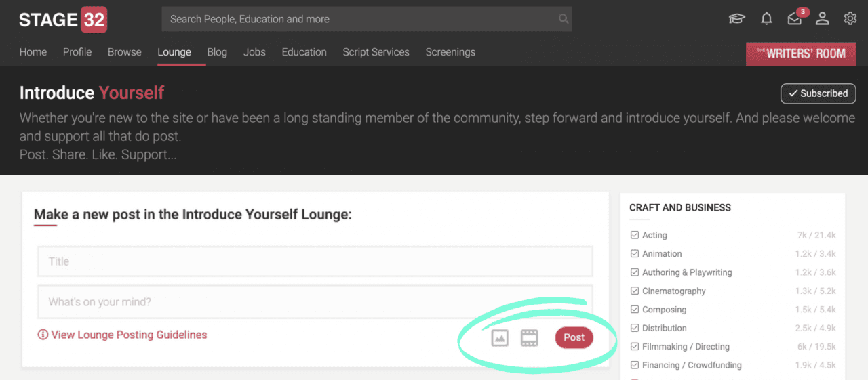
Task: Open the messages envelope with 3 badge
Action: [x=797, y=17]
